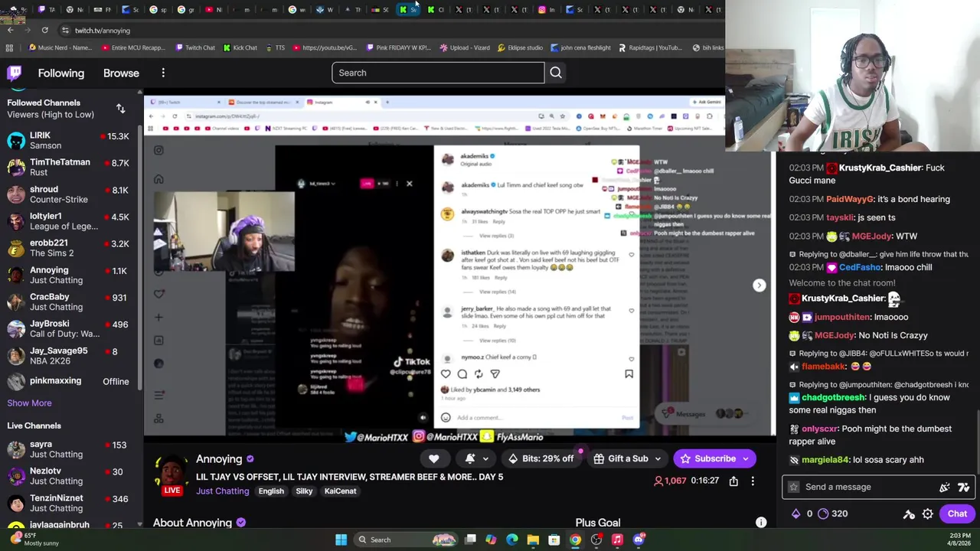This screenshot has width=980, height=551.
Task: Click the KaiCenat tag
Action: (340, 491)
